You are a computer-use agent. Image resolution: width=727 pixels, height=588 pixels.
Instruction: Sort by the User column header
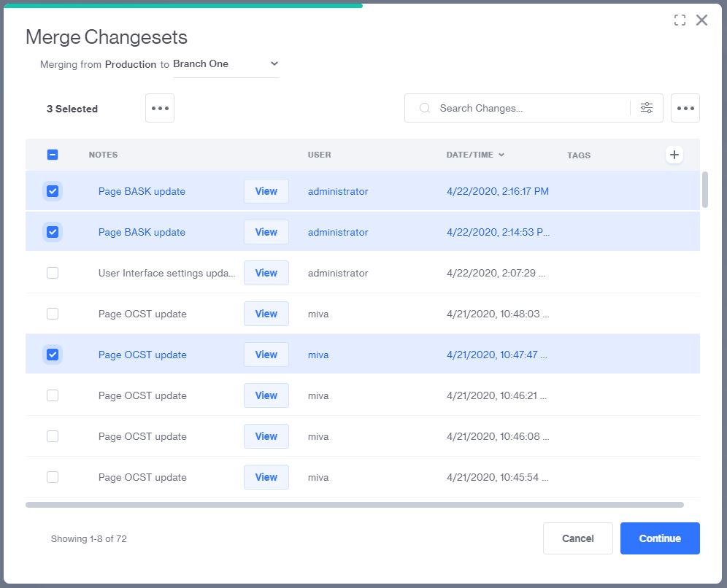(319, 155)
